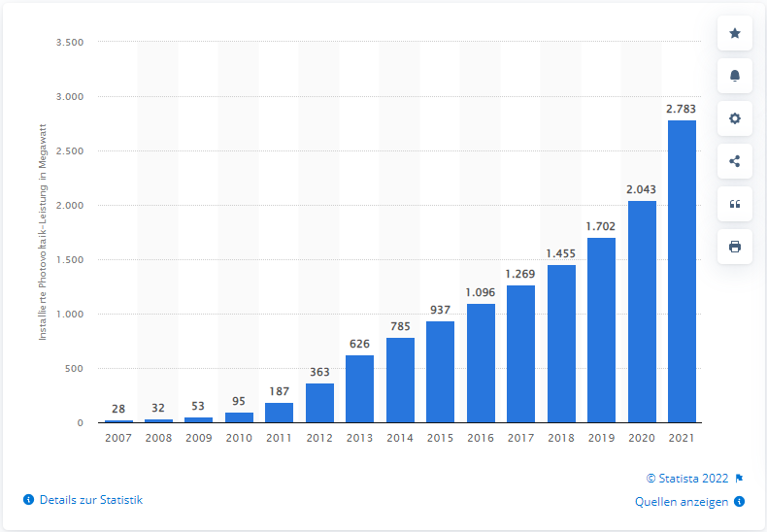Image resolution: width=767 pixels, height=532 pixels.
Task: Click the print icon
Action: pos(735,247)
